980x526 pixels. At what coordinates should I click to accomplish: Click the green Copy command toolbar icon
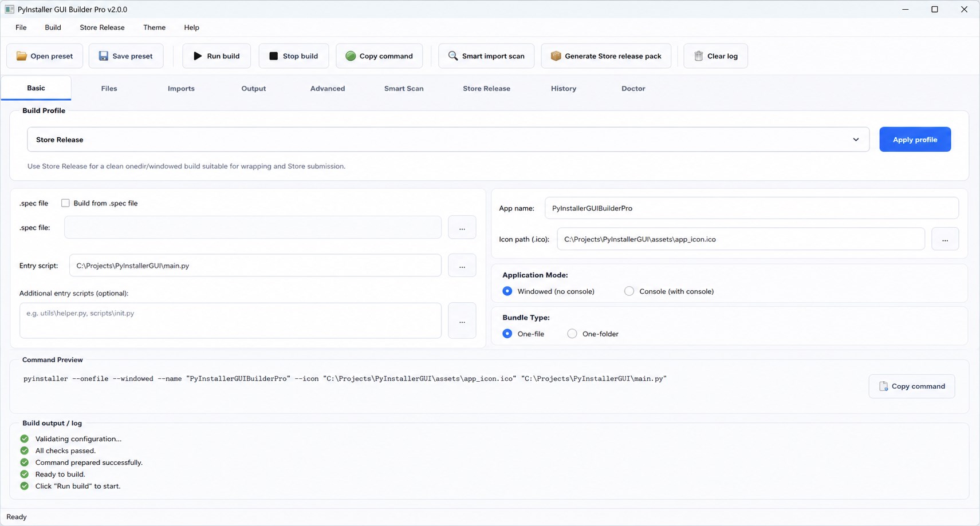coord(351,56)
